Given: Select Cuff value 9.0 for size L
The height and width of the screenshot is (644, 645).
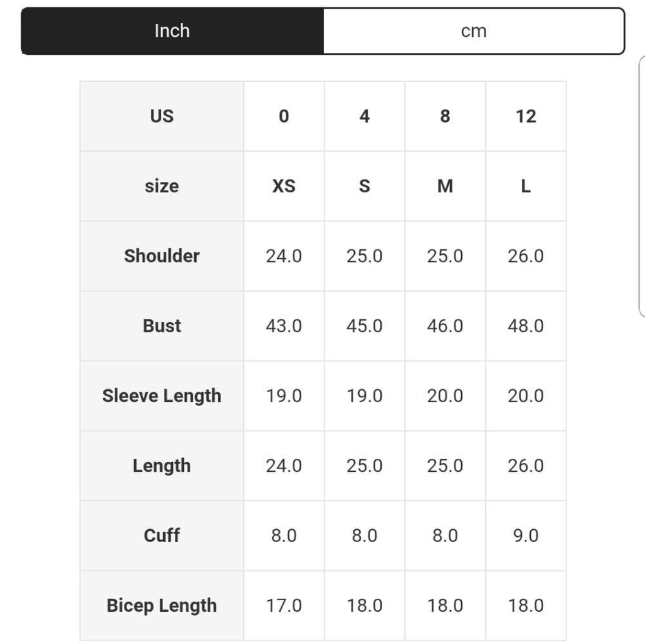Looking at the screenshot, I should tap(526, 536).
